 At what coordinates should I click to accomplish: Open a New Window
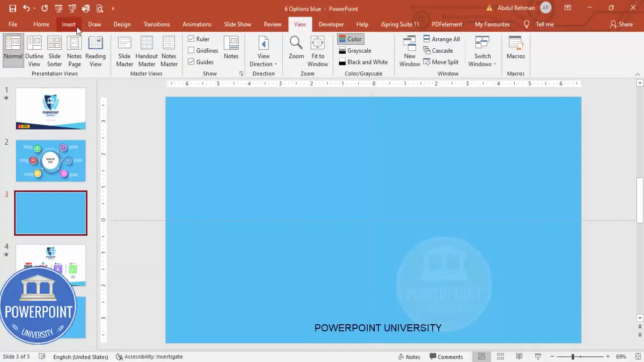pyautogui.click(x=410, y=51)
